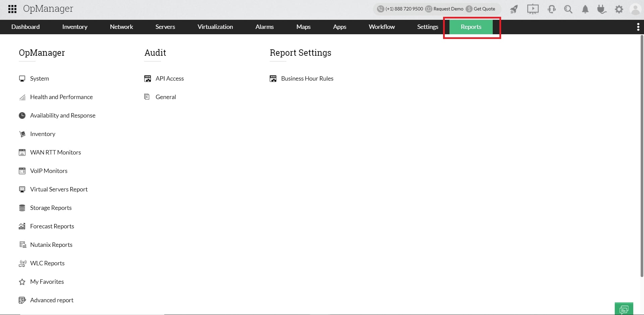Screen dimensions: 644x315
Task: Open the settings gear icon
Action: (619, 9)
